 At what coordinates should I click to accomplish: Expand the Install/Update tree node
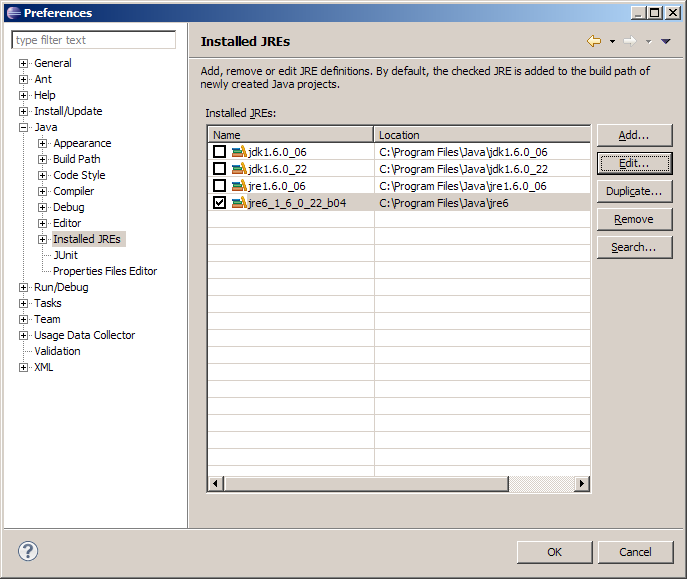23,112
